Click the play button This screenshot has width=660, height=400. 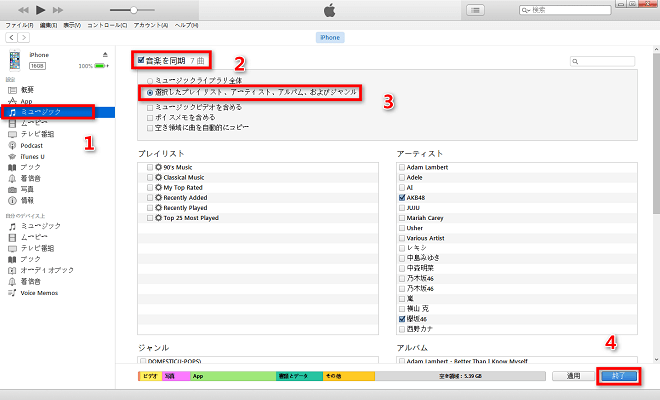point(40,10)
